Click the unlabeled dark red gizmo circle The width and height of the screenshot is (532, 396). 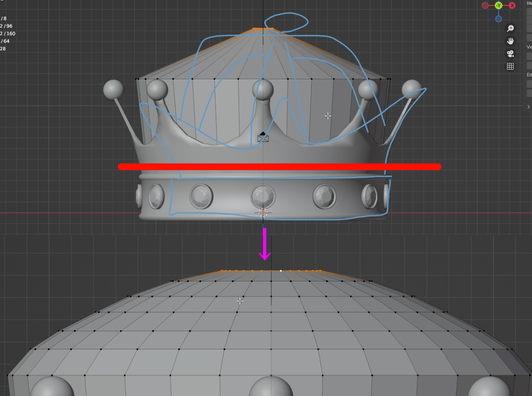point(485,5)
